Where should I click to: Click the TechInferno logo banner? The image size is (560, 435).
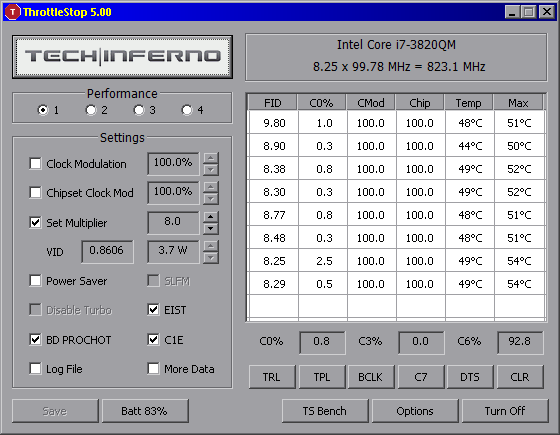click(122, 57)
